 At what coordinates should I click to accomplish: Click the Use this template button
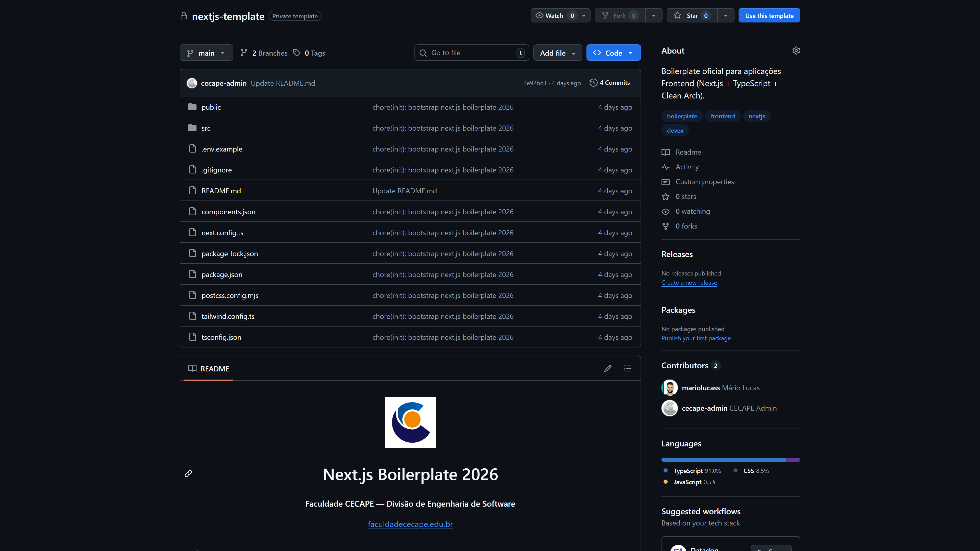tap(769, 15)
